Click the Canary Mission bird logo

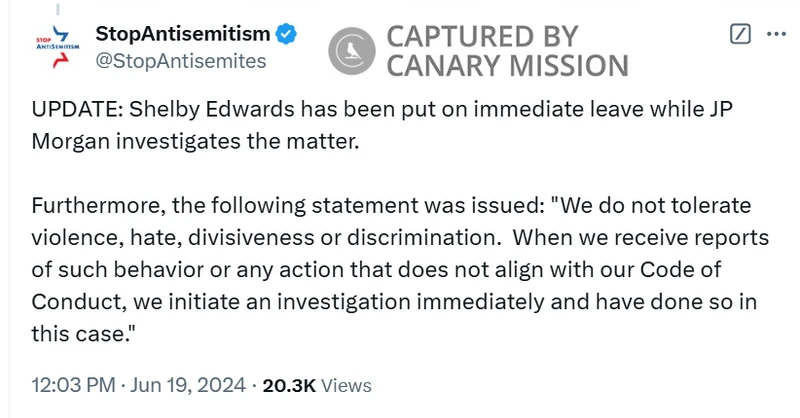pos(352,51)
